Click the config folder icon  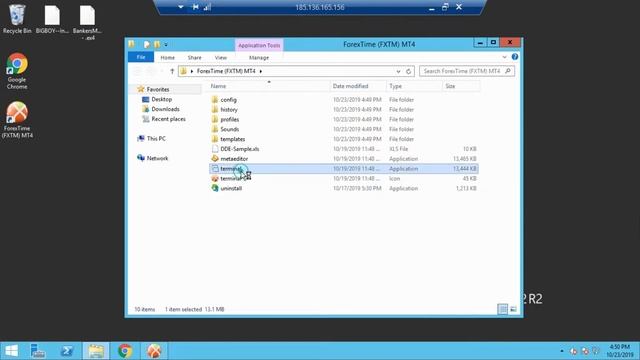(215, 100)
